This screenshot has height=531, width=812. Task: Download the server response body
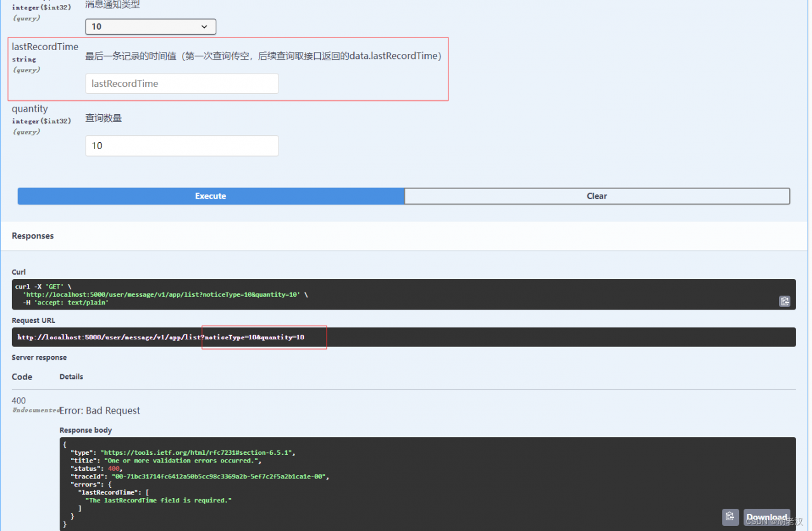point(766,518)
